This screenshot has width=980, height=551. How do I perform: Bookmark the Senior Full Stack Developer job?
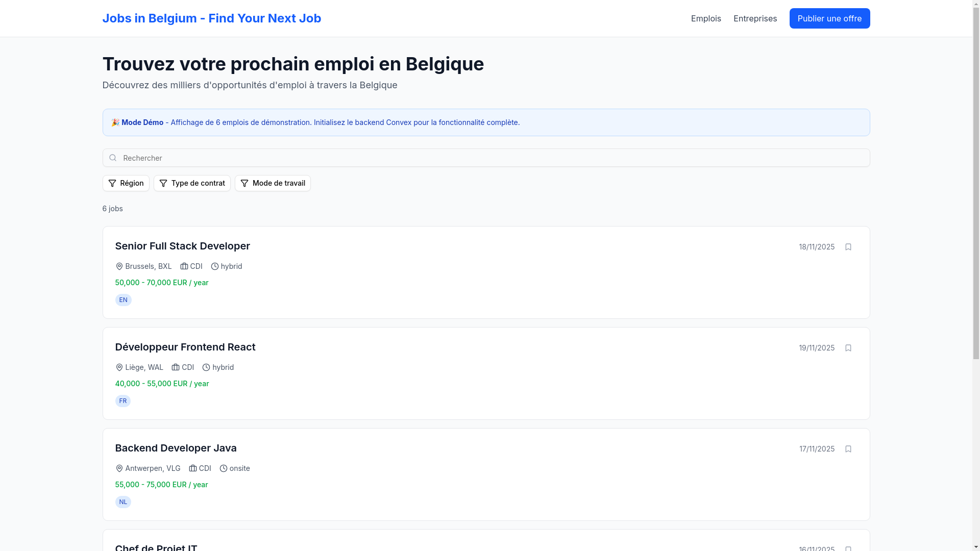pos(848,247)
